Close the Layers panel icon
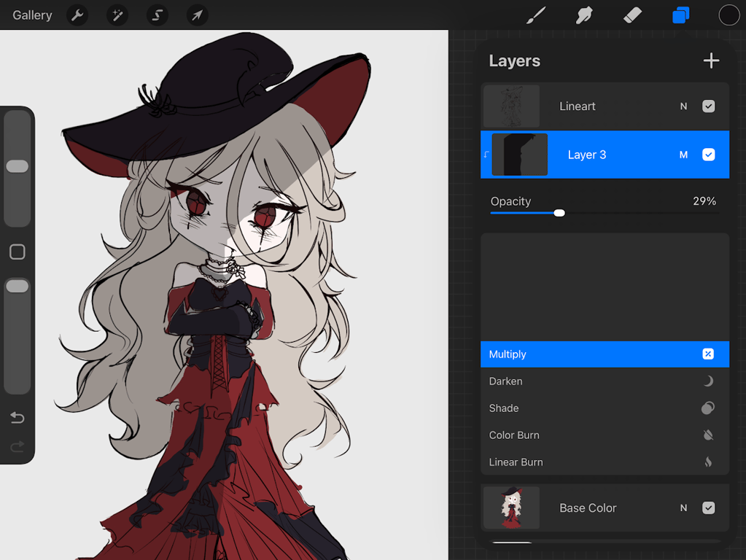 [x=681, y=15]
